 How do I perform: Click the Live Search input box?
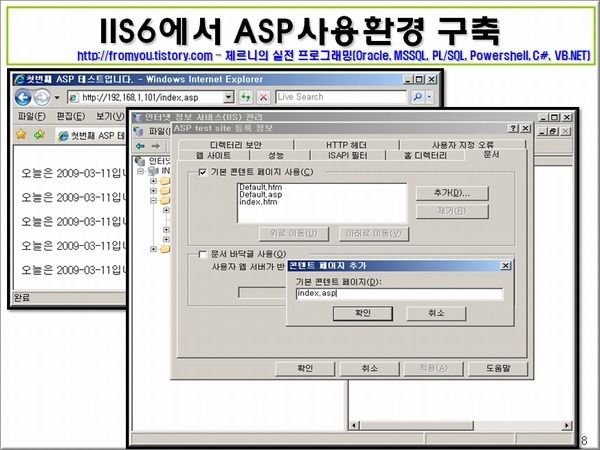(x=341, y=97)
